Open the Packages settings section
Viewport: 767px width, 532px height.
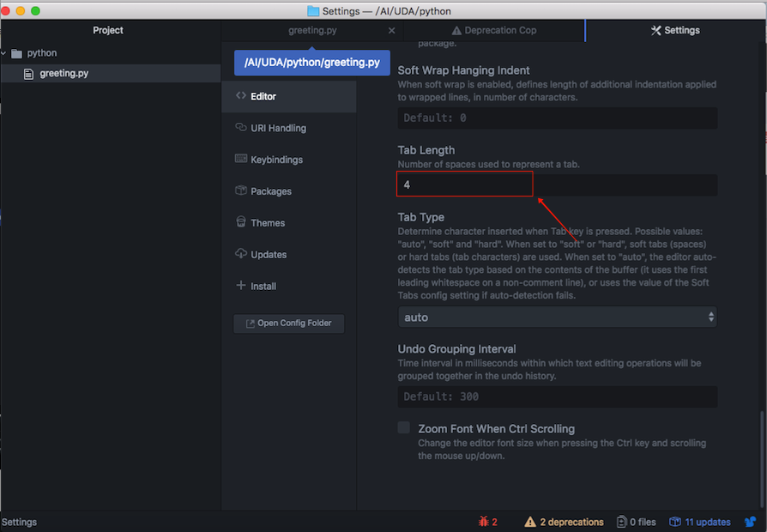pyautogui.click(x=270, y=191)
